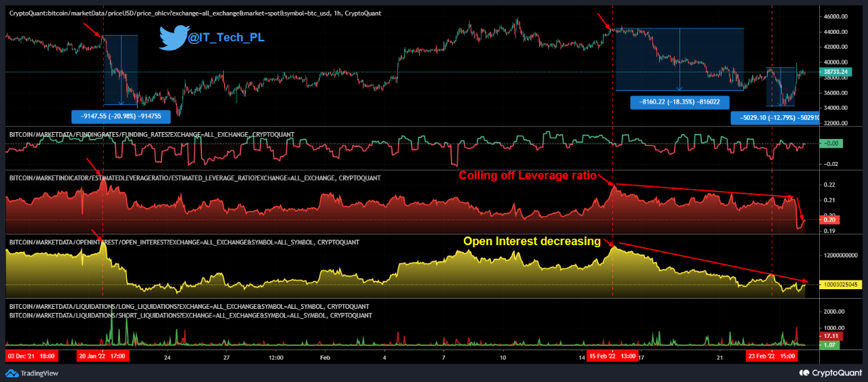Click the TradingView logo in bottom corner
Screen dimensions: 868x382
coord(32,373)
